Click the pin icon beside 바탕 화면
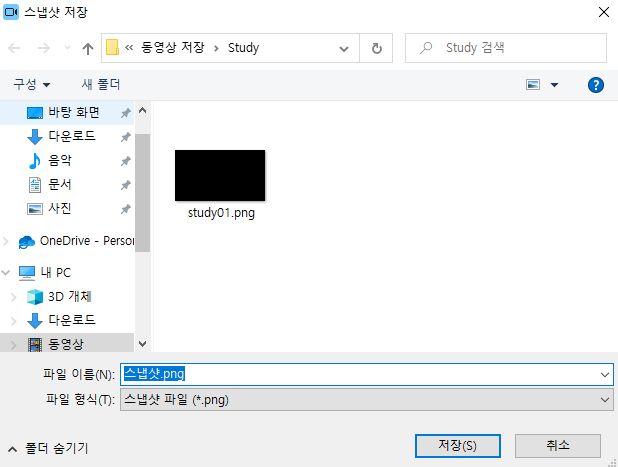Screen dimensions: 618x467 [x=125, y=113]
